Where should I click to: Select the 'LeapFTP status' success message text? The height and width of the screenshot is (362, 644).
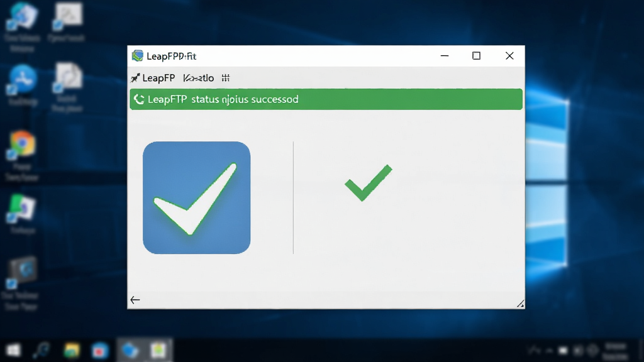click(x=223, y=99)
